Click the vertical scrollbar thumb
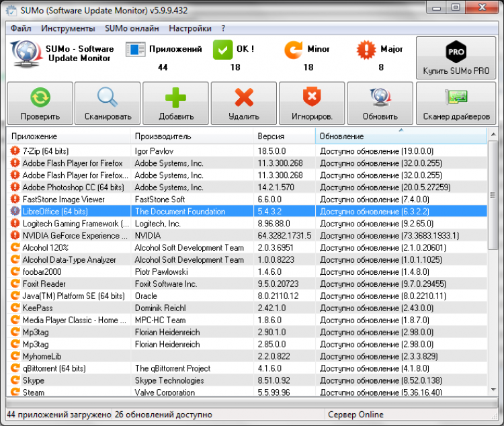Viewport: 504px width, 426px height. [493, 195]
